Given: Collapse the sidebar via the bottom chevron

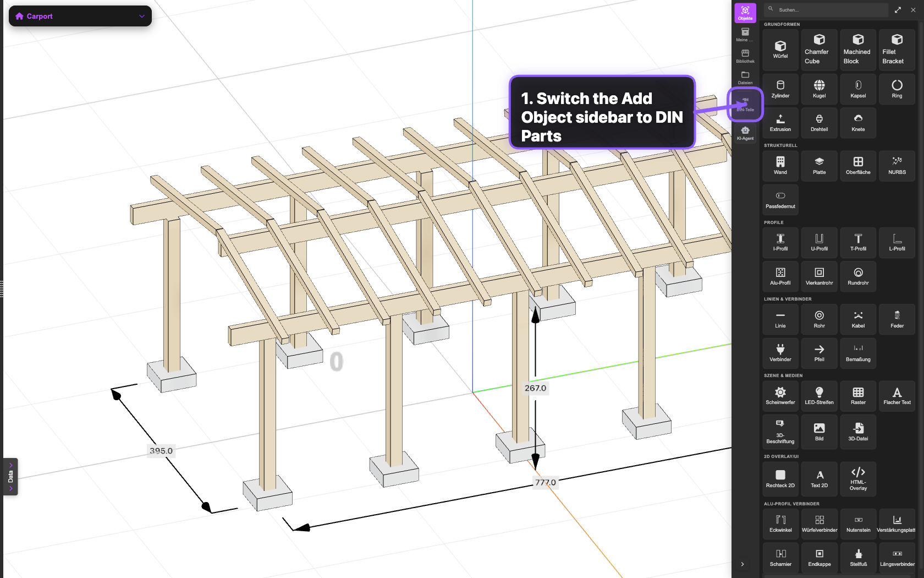Looking at the screenshot, I should 743,564.
